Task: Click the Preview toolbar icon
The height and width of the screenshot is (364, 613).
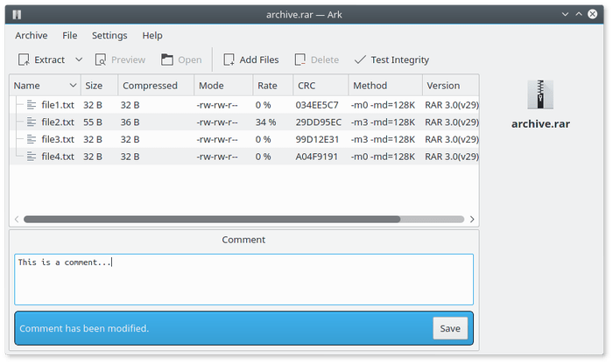Action: pyautogui.click(x=102, y=59)
